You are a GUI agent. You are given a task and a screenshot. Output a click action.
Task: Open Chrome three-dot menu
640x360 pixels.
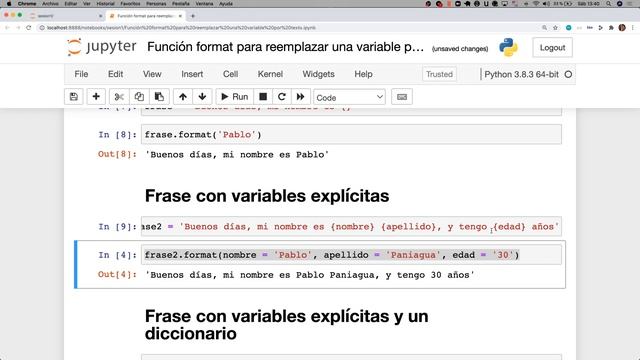click(633, 28)
